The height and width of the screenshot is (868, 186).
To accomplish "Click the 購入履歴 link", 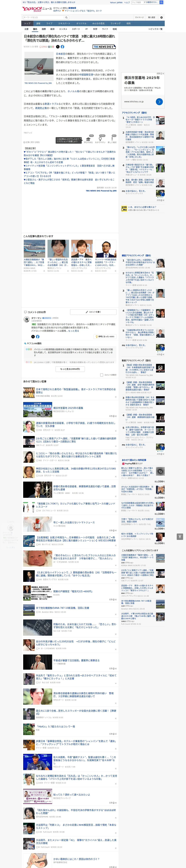I will (x=152, y=18).
